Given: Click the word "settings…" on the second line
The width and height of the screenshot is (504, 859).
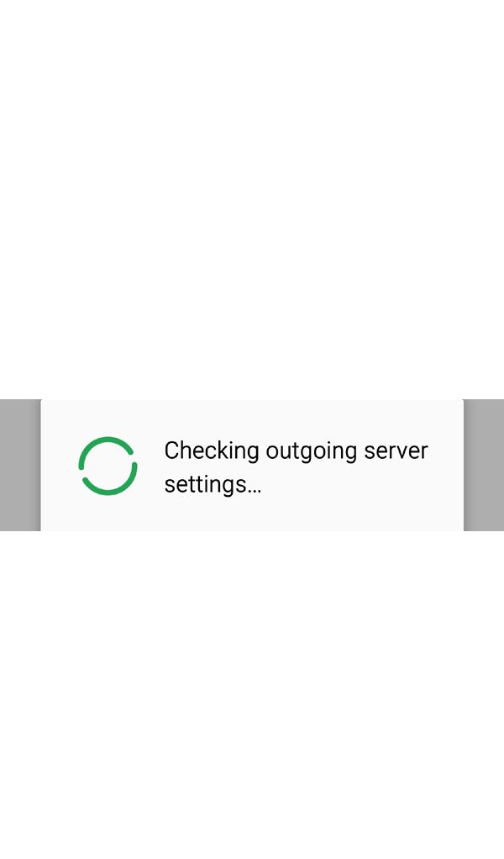Looking at the screenshot, I should pos(213,484).
